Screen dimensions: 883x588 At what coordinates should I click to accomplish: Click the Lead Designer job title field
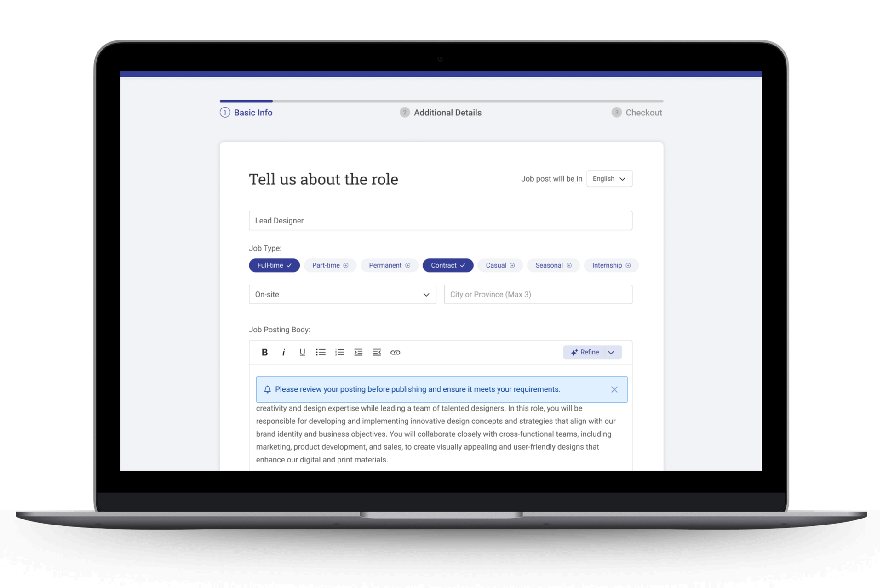coord(441,221)
